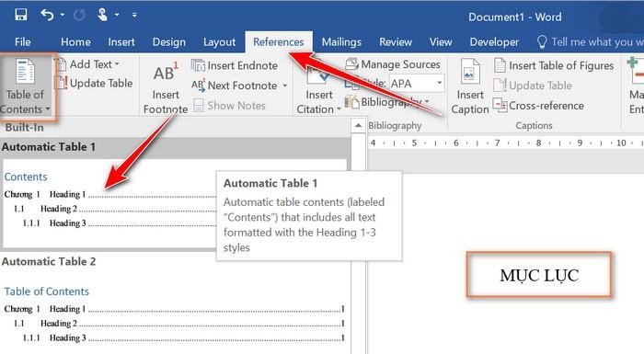Select the References tab
This screenshot has width=644, height=354.
pos(279,42)
